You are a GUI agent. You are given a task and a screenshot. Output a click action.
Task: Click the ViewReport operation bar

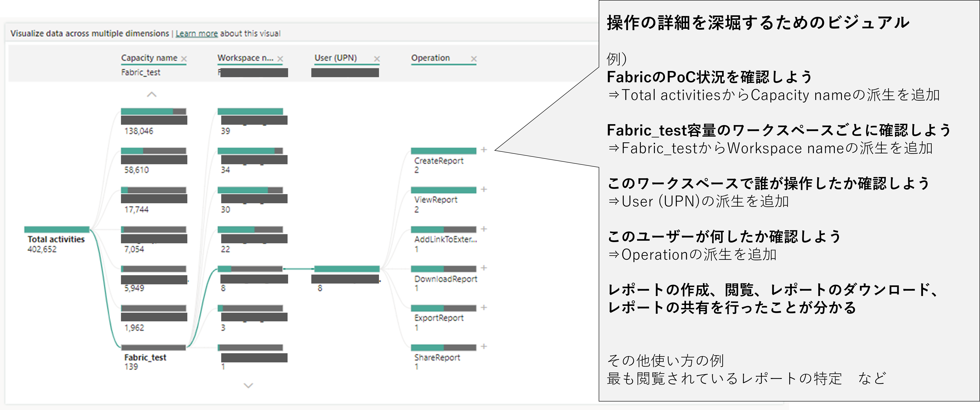(443, 190)
